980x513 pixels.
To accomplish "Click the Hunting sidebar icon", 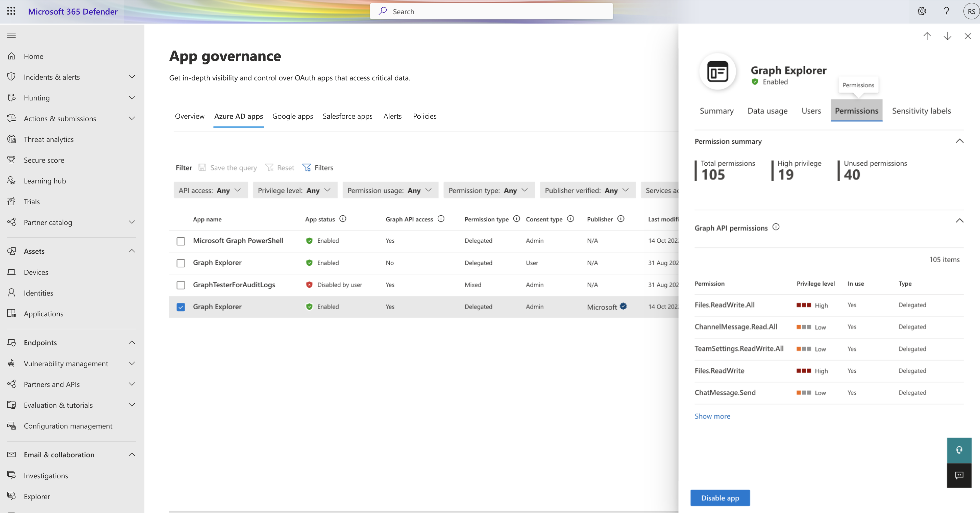I will [12, 97].
